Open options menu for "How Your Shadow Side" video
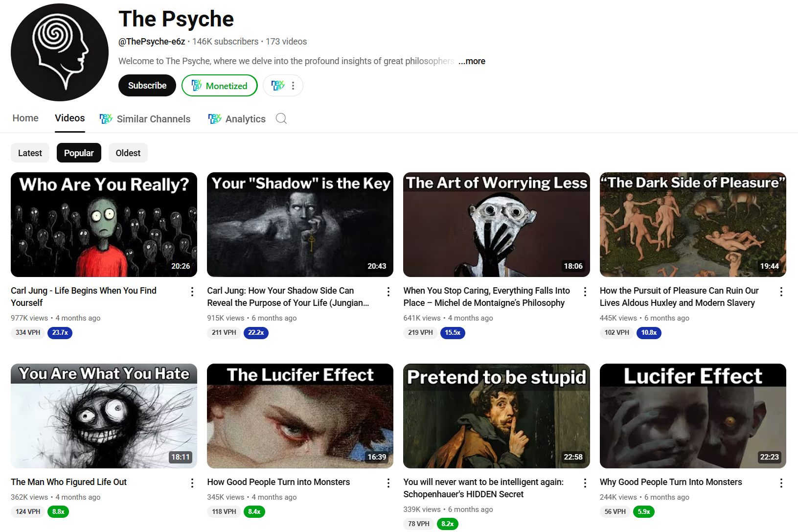798x532 pixels. coord(388,292)
